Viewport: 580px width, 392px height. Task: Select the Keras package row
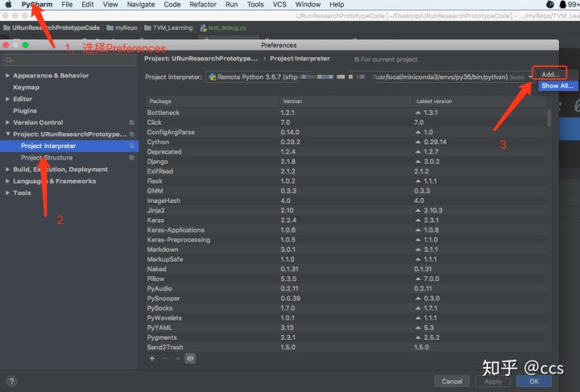coord(346,221)
